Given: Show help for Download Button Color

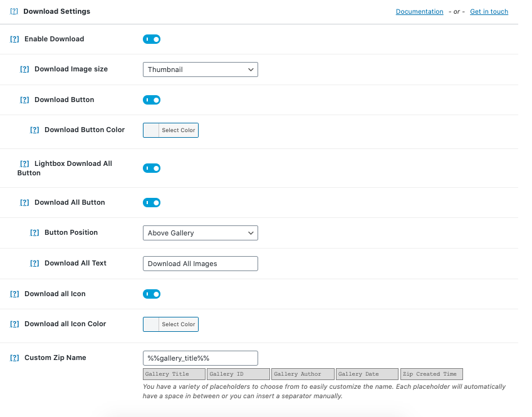Looking at the screenshot, I should [34, 130].
